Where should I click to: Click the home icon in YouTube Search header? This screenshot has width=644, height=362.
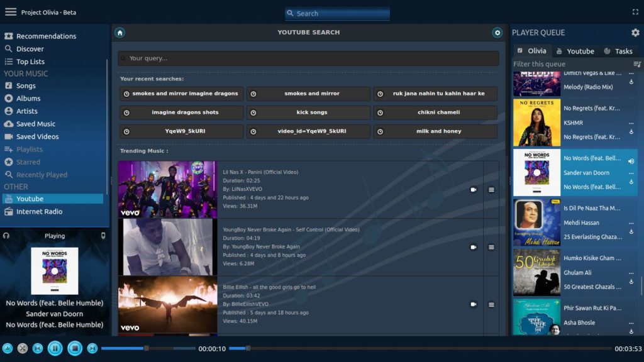tap(120, 33)
